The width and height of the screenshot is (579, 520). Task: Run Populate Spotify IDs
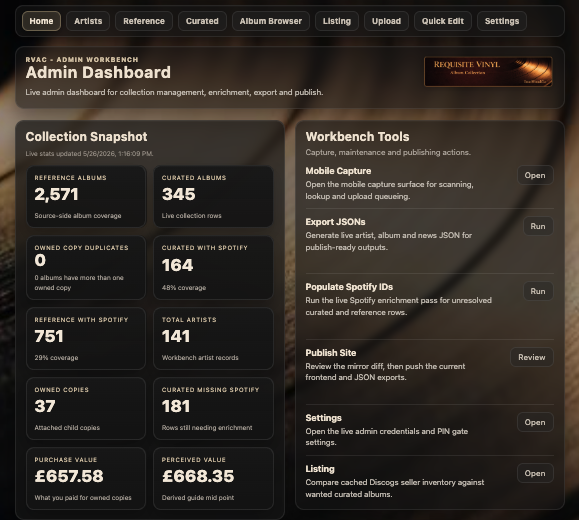point(538,291)
